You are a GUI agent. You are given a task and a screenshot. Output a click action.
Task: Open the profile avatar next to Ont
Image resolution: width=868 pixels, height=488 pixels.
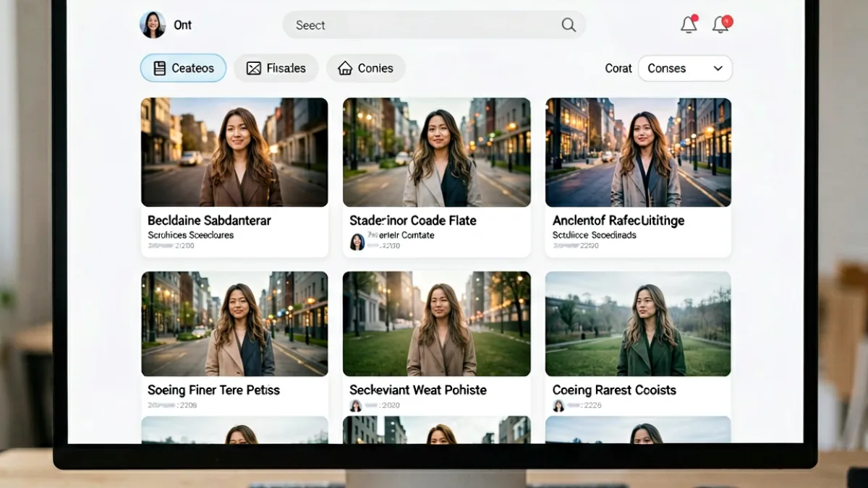153,25
